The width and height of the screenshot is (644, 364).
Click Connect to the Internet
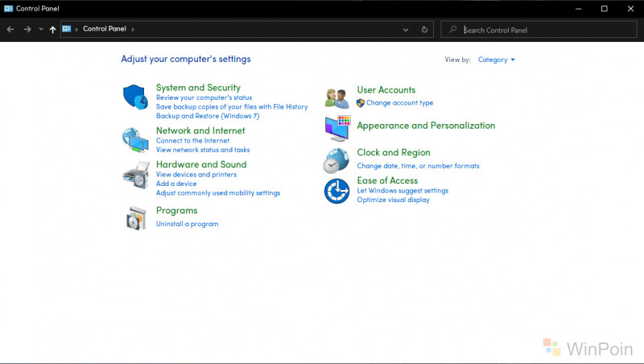(x=192, y=141)
